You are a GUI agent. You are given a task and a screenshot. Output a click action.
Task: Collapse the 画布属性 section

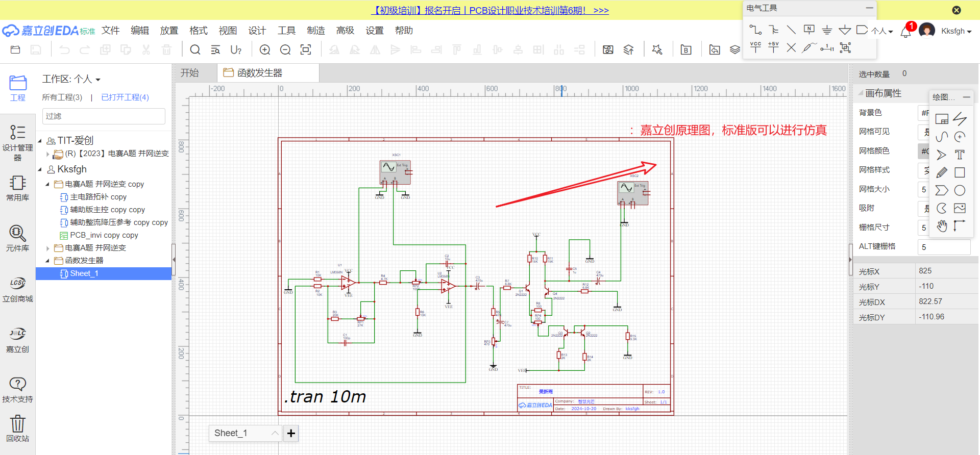(861, 93)
